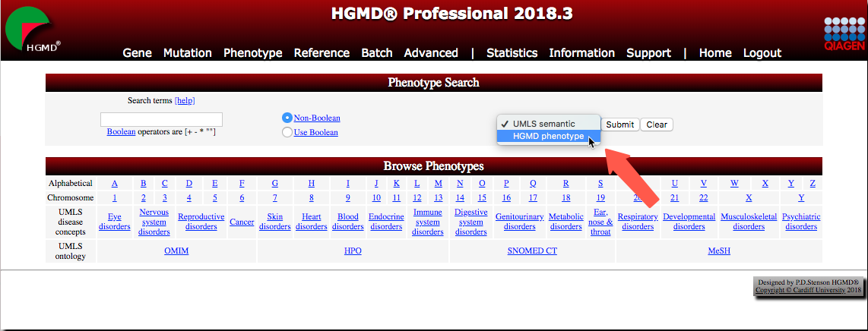Image resolution: width=868 pixels, height=331 pixels.
Task: Choose HGMD phenotype in dropdown list
Action: 548,136
